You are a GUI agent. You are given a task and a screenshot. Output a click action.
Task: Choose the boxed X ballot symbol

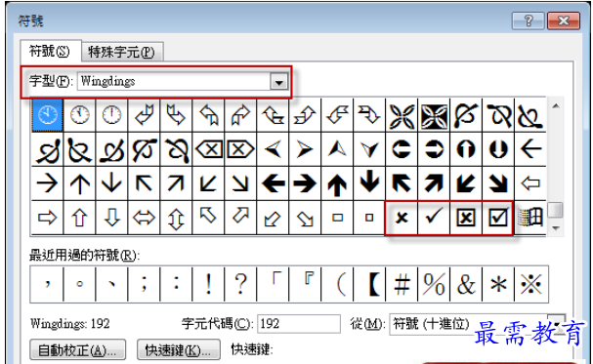[x=466, y=218]
